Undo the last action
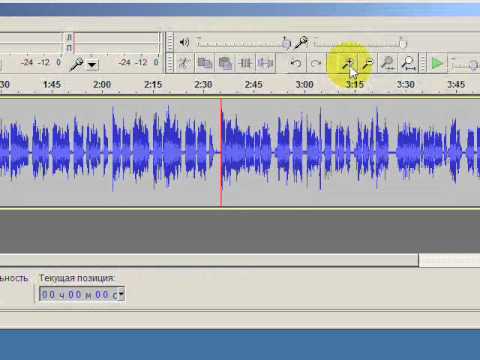Viewport: 480px width, 360px height. point(296,63)
